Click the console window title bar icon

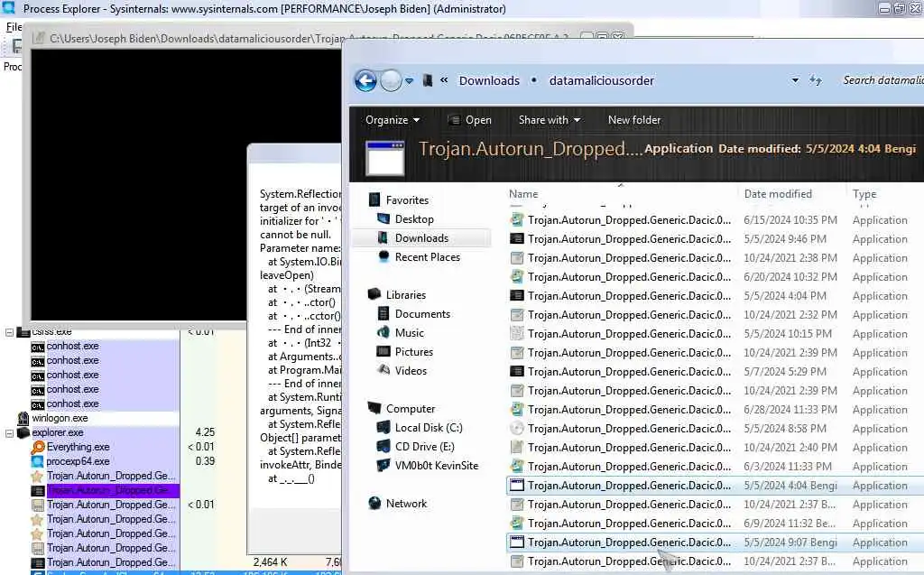[39, 38]
